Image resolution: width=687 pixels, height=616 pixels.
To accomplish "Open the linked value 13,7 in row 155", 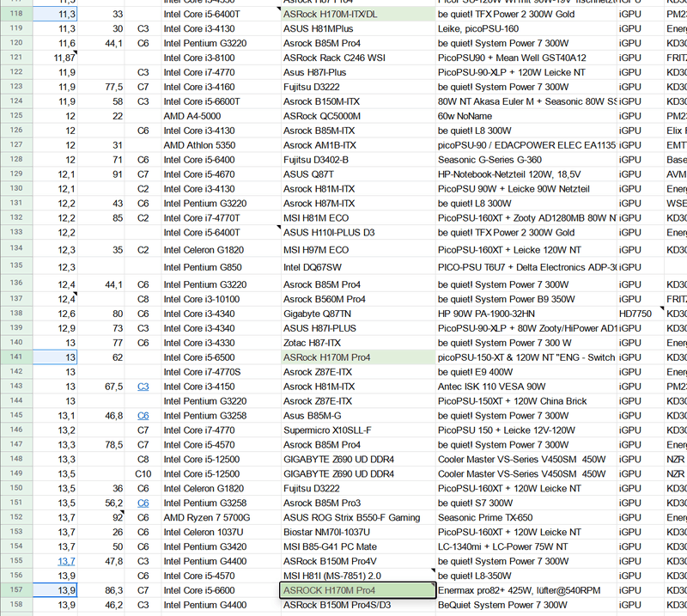I will [x=67, y=561].
